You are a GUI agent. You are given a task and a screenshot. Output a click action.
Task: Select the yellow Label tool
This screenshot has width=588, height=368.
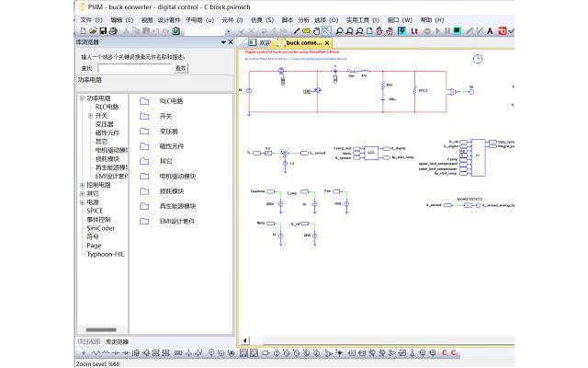click(306, 31)
